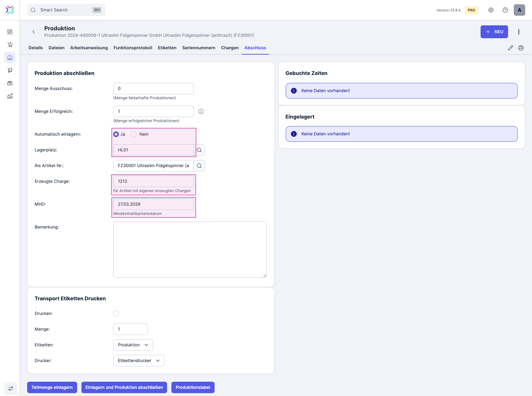Click the printer icon

point(521,48)
